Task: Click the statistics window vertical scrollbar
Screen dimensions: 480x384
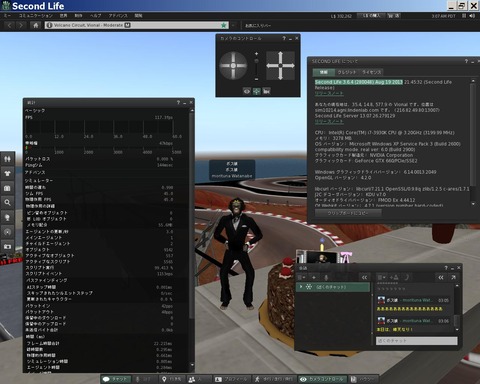Action: pos(192,217)
